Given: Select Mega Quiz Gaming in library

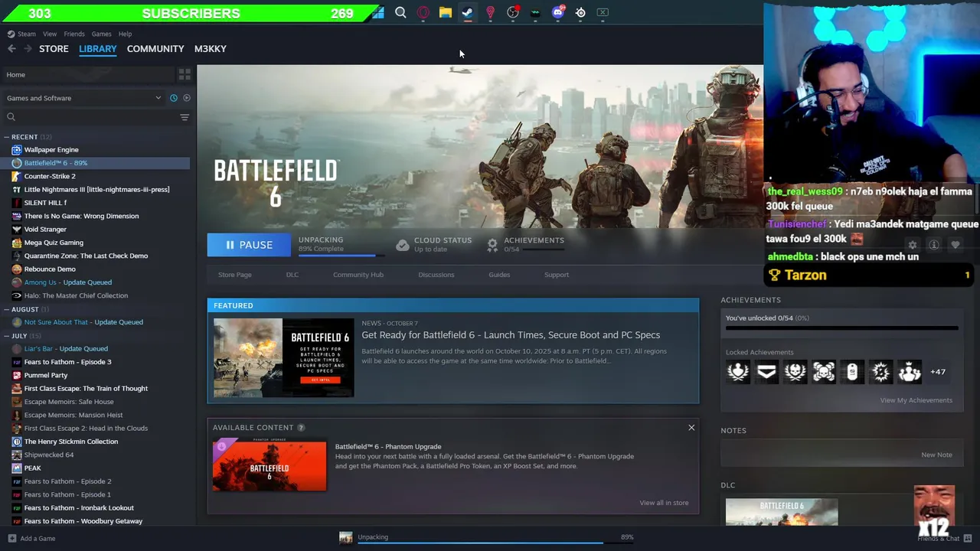Looking at the screenshot, I should (x=54, y=243).
